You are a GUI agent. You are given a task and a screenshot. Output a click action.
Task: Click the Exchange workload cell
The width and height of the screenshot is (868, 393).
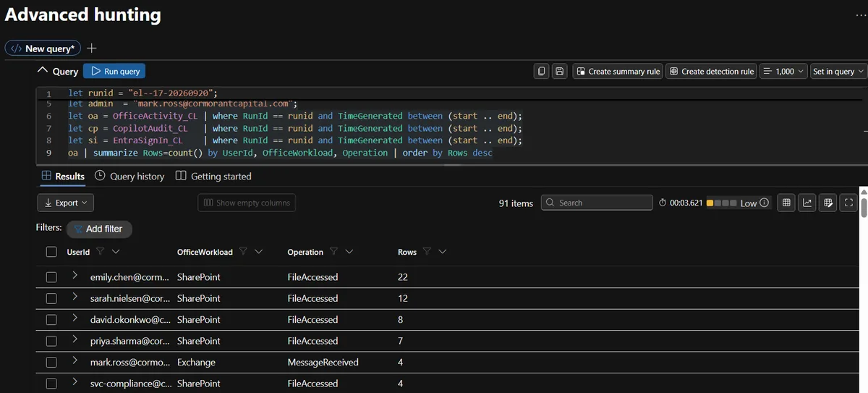point(196,362)
